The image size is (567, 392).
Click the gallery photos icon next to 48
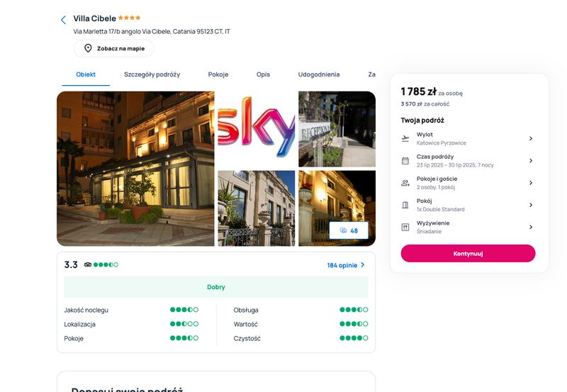tap(343, 230)
